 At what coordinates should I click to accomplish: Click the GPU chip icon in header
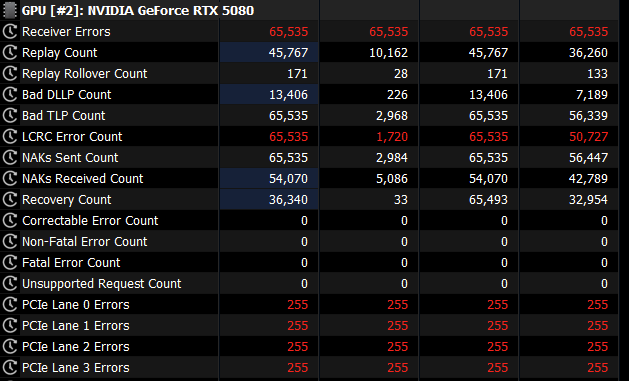(10, 10)
